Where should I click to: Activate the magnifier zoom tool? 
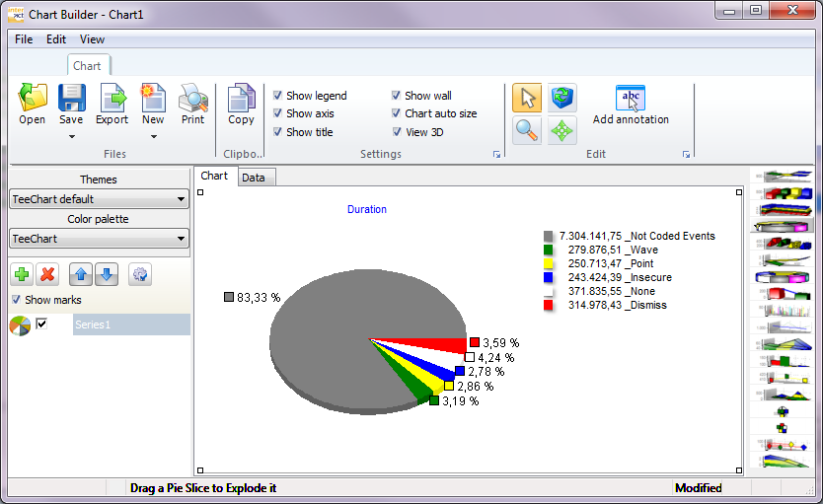(x=527, y=130)
